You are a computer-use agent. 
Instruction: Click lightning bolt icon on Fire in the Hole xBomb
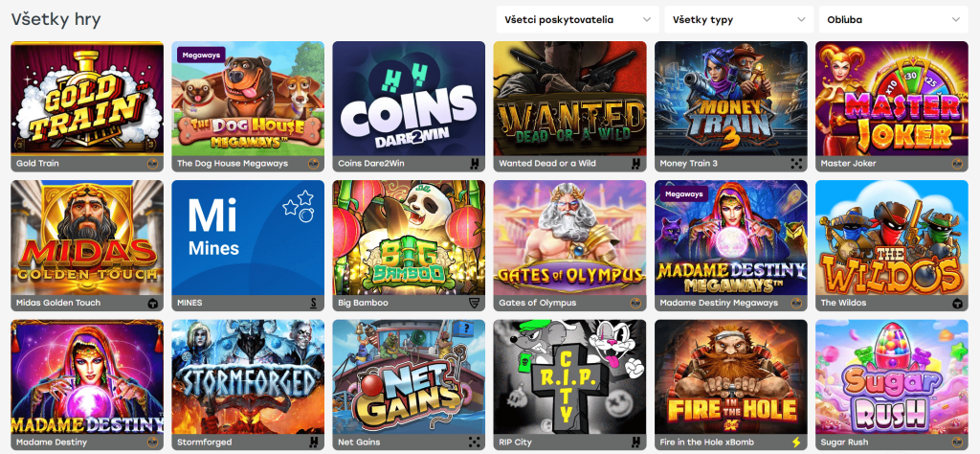point(796,443)
